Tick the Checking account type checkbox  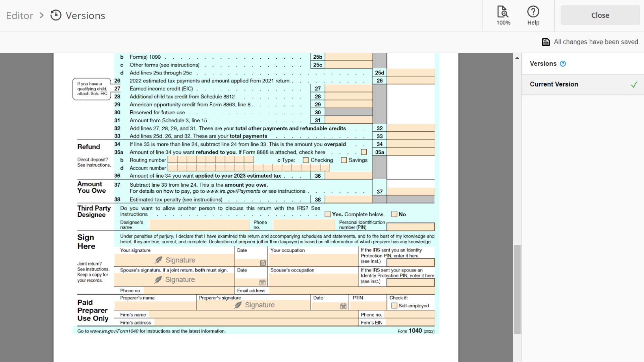pos(306,160)
